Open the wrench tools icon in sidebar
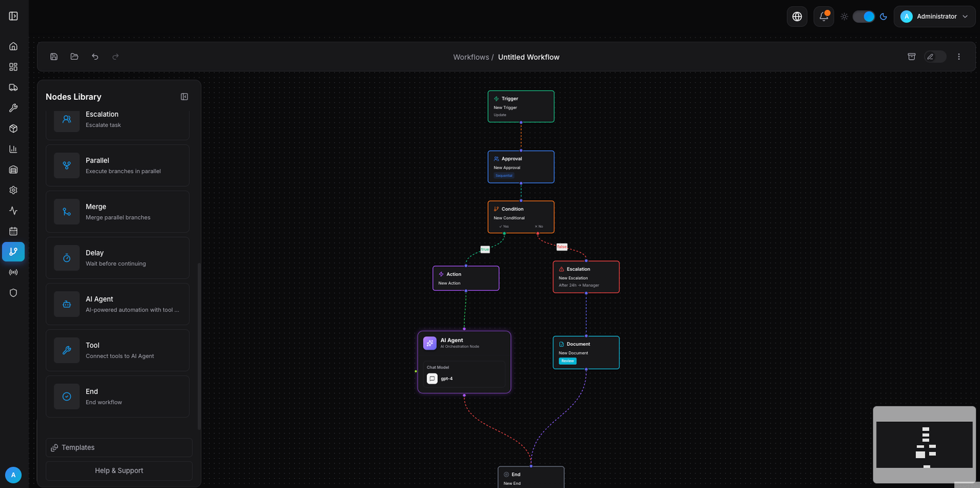Viewport: 980px width, 488px height. coord(13,108)
